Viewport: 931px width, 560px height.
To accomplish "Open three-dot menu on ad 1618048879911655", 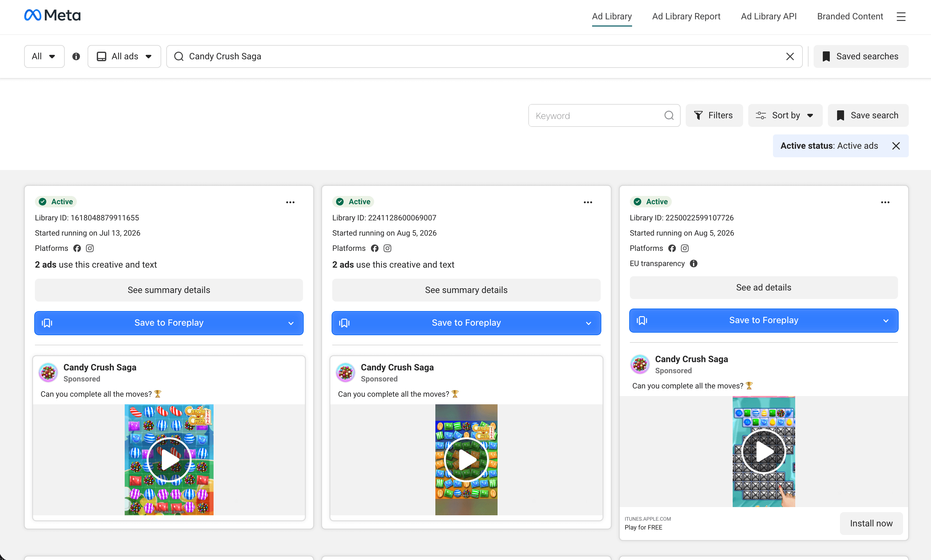I will [x=290, y=202].
